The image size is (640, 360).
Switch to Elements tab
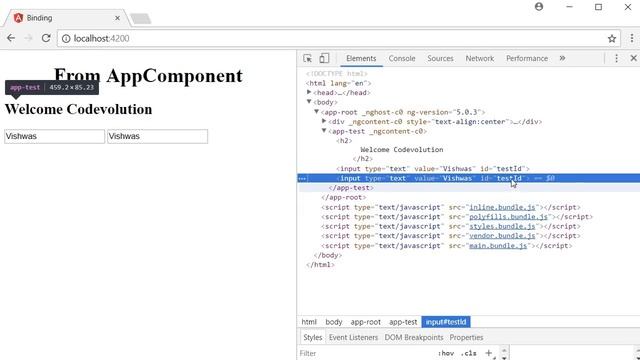tap(361, 58)
